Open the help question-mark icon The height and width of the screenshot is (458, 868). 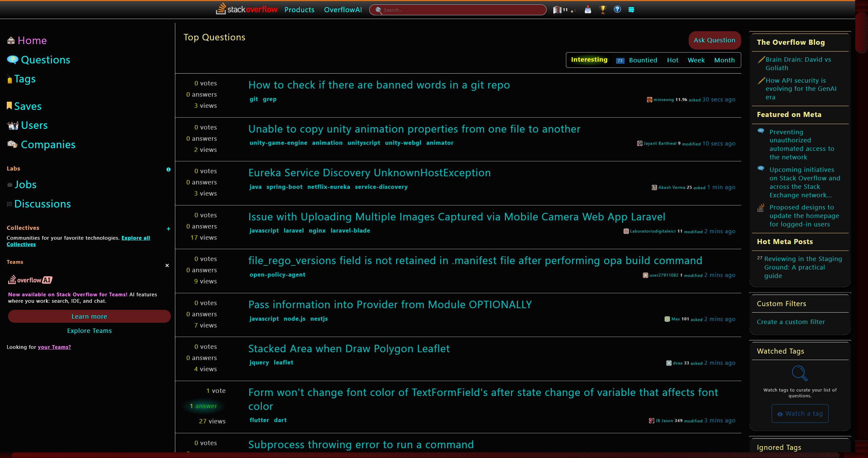(x=617, y=9)
